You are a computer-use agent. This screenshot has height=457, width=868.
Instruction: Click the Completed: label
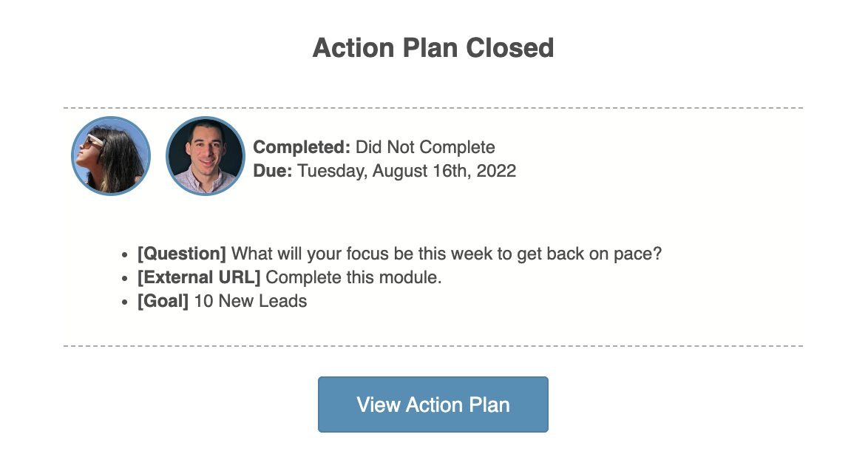[300, 147]
